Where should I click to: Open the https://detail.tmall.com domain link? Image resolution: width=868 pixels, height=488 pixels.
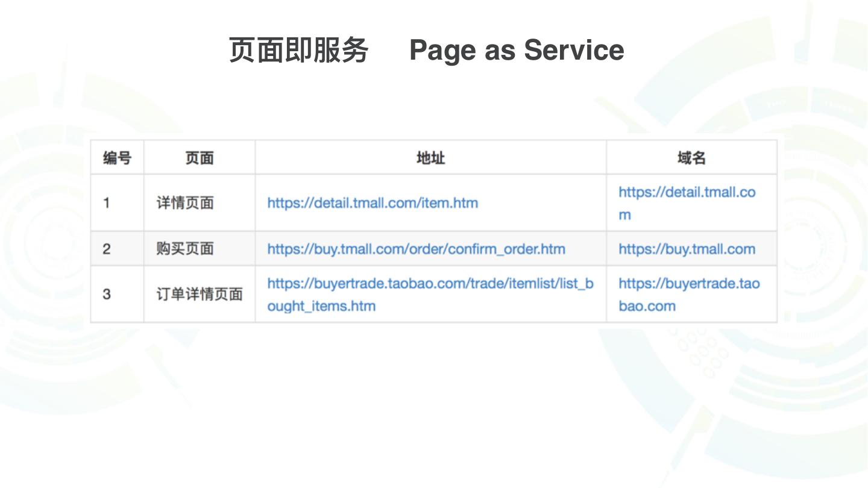(687, 203)
